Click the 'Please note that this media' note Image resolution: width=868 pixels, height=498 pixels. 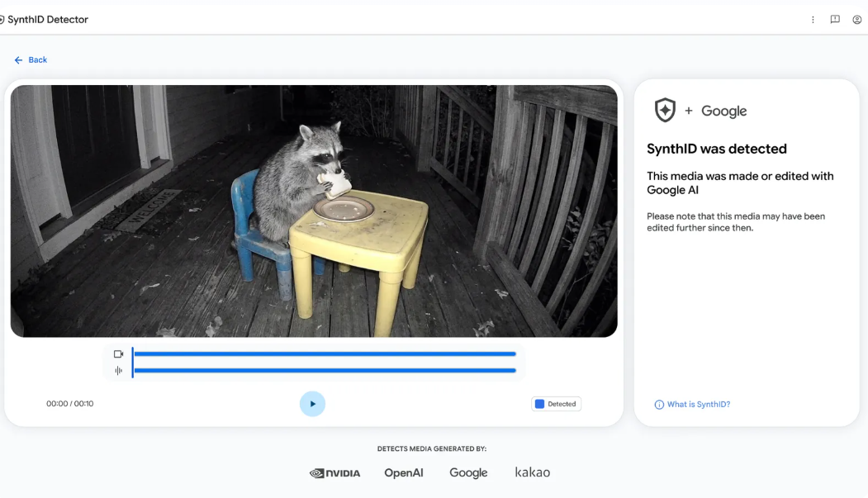(736, 222)
